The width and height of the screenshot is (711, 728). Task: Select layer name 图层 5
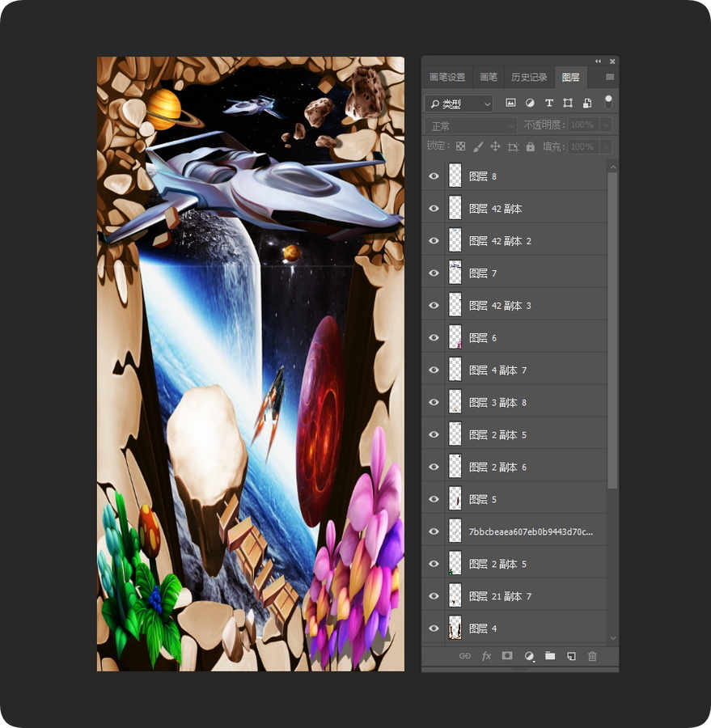(x=483, y=500)
